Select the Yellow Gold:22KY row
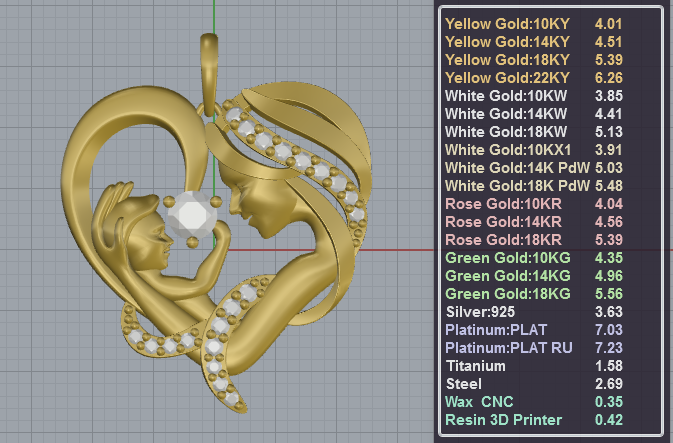The image size is (673, 443). 534,78
